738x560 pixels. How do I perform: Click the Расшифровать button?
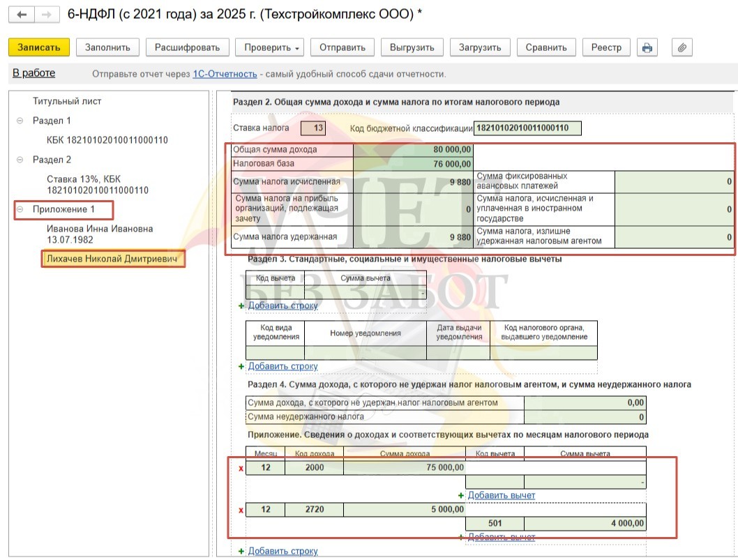pos(187,47)
